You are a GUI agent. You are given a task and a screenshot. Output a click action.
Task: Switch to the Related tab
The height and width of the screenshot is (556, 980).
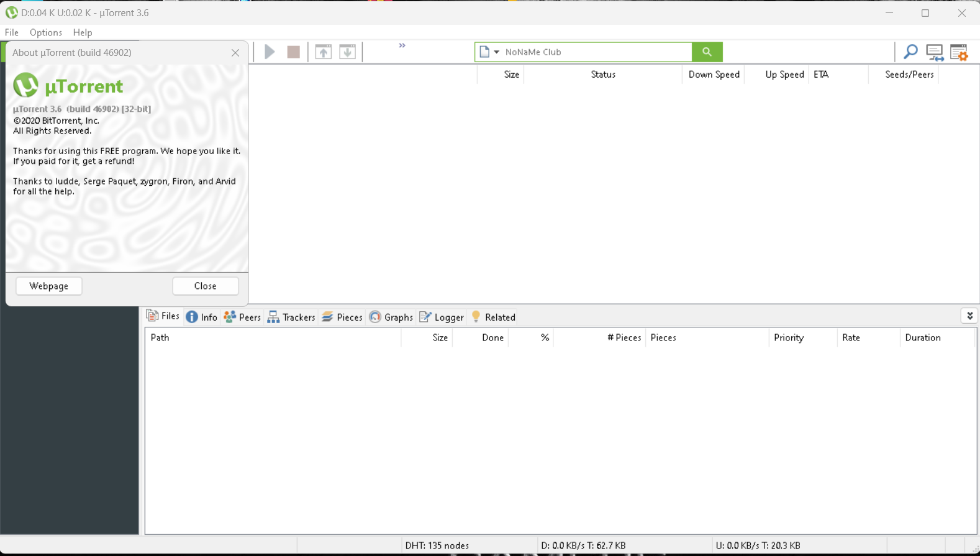[494, 317]
